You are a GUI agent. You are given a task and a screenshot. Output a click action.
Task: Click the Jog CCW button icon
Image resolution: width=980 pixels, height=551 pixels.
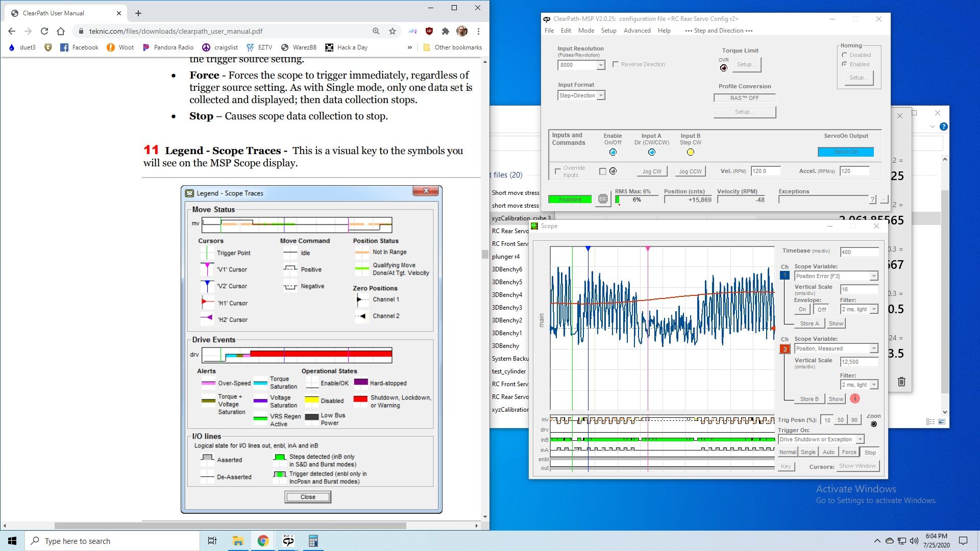coord(690,170)
